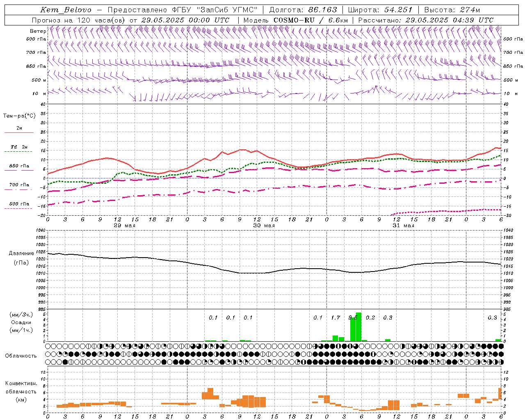Viewport: 525px width, 420px height.
Task: Click the "ЗапСиб УГМС" provider text
Action: 227,10
